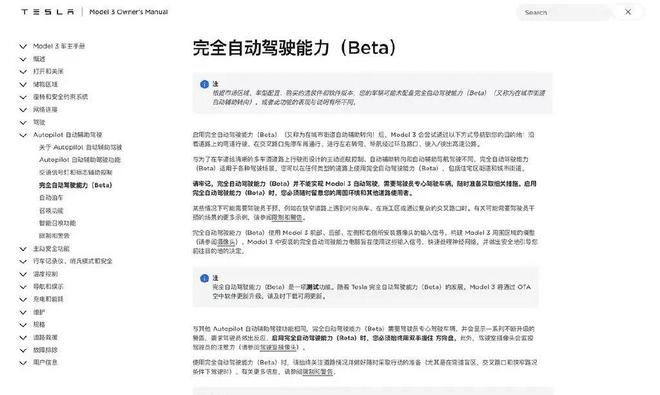The width and height of the screenshot is (660, 395).
Task: Select 完全自动驾驶能力 (Beta) sidebar item
Action: pyautogui.click(x=75, y=185)
